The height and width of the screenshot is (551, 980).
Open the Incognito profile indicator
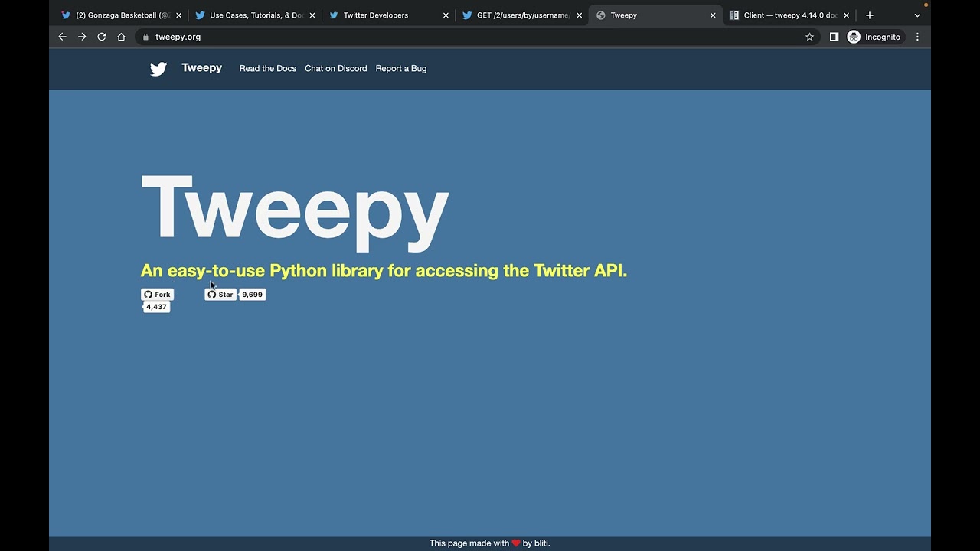click(x=875, y=37)
